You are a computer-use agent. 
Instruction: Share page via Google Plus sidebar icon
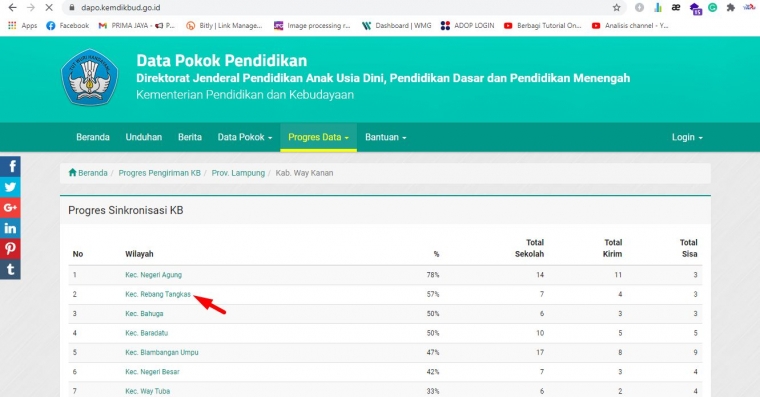[x=10, y=207]
